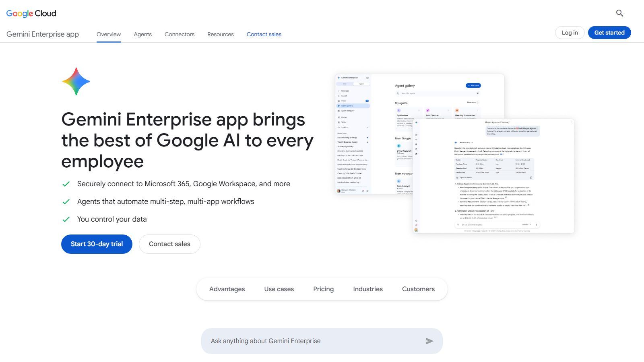Open the Overview tab
This screenshot has height=362, width=644.
109,34
